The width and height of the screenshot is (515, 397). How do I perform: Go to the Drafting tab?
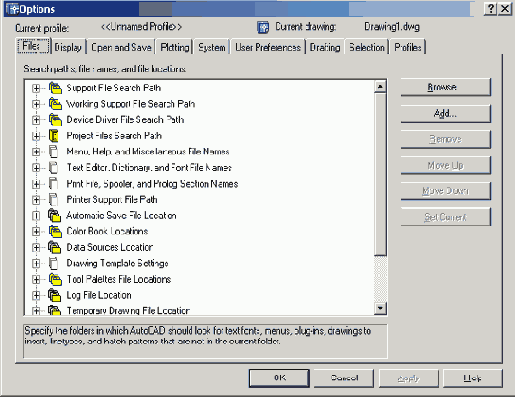pos(325,47)
